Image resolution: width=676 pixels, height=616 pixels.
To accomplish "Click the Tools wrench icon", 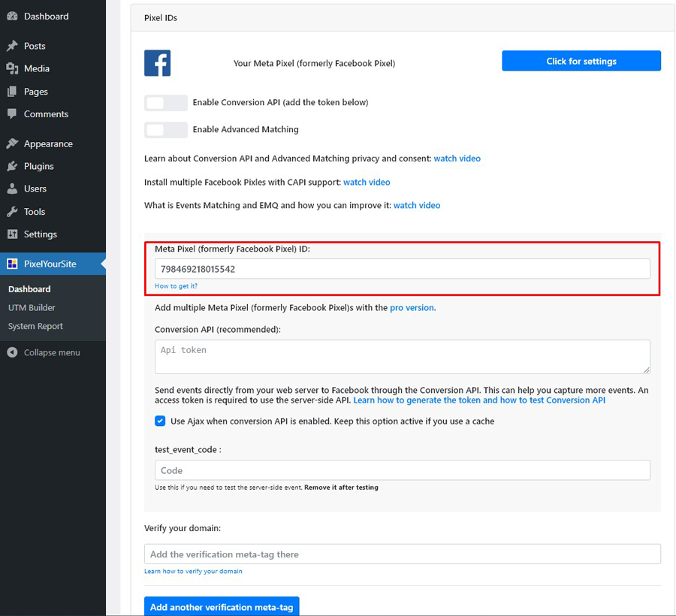I will [12, 212].
